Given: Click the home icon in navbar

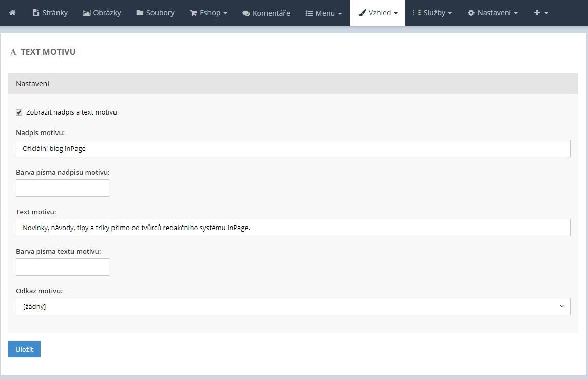Looking at the screenshot, I should coord(12,13).
